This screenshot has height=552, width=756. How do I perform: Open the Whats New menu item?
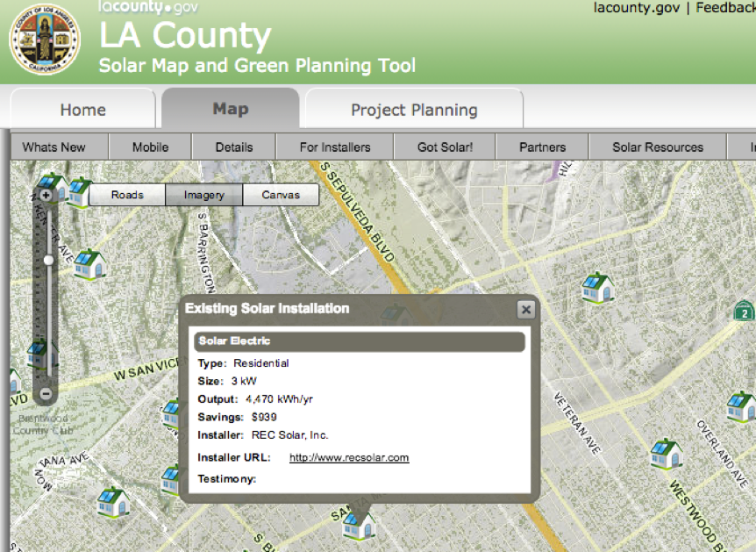(x=53, y=147)
